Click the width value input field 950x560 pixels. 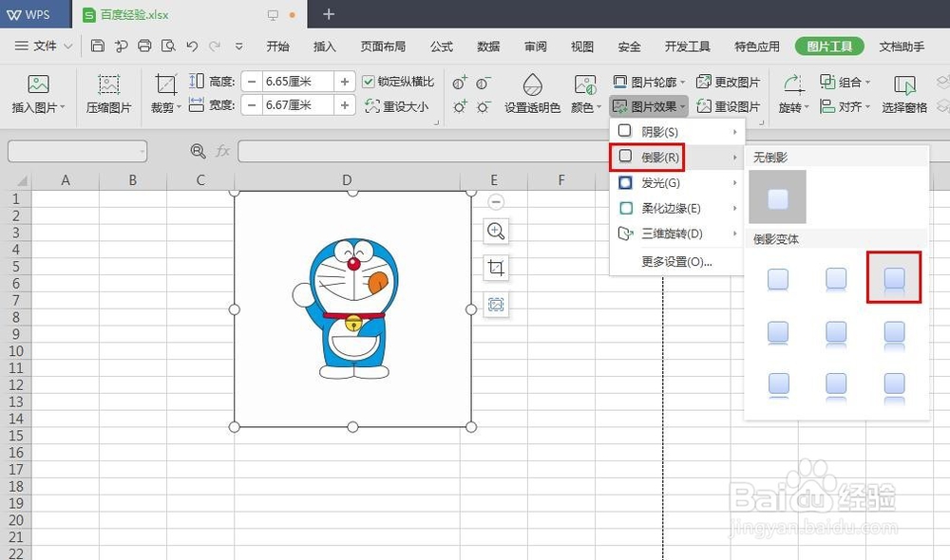click(297, 105)
